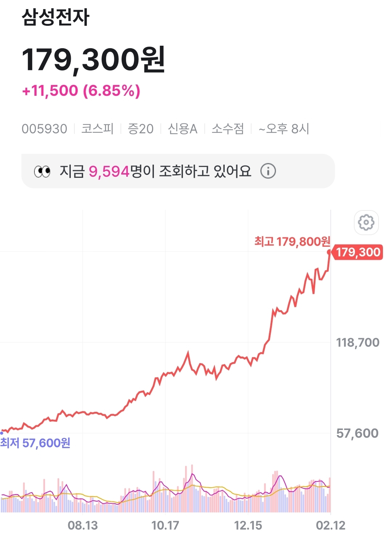Open chart settings gear icon
392x541 pixels.
pyautogui.click(x=366, y=222)
